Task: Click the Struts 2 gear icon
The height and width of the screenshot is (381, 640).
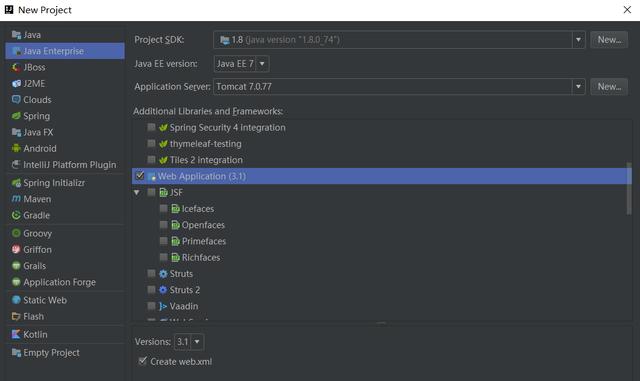Action: (x=163, y=290)
